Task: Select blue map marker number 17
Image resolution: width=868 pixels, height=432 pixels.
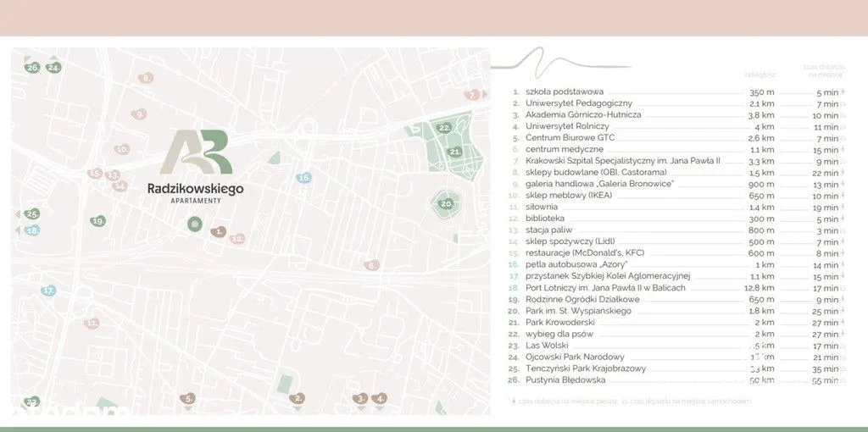Action: pyautogui.click(x=49, y=291)
